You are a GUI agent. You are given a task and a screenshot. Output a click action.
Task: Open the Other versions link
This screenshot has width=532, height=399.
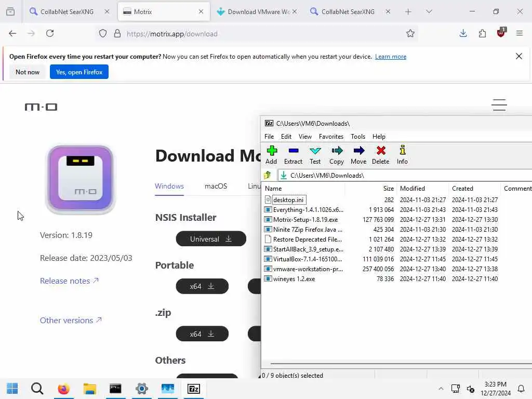point(71,320)
